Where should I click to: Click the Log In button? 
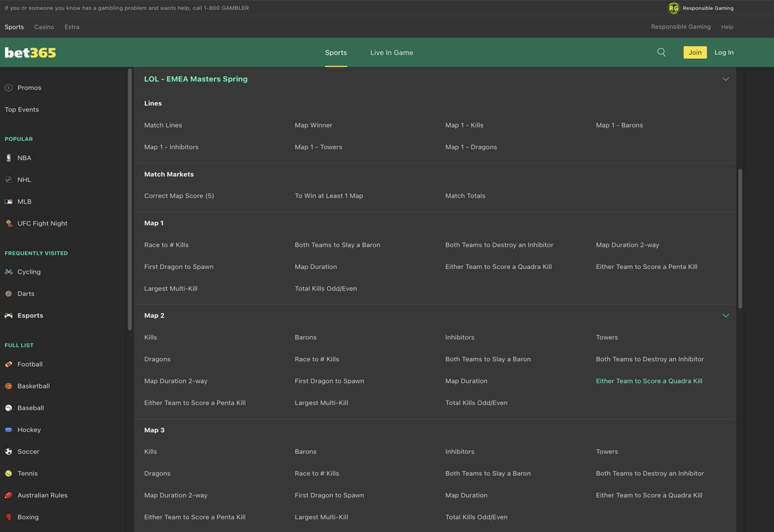pyautogui.click(x=724, y=52)
